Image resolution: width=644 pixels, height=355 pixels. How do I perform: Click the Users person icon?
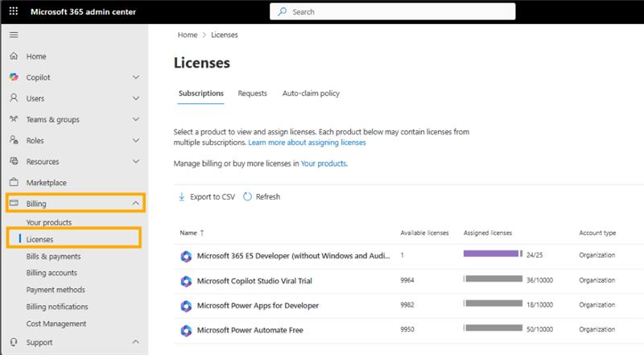pyautogui.click(x=14, y=97)
